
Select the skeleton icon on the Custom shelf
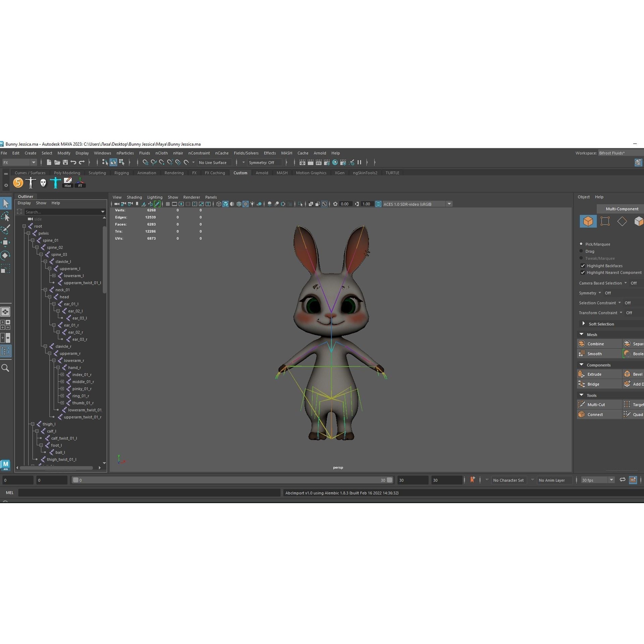[x=31, y=182]
